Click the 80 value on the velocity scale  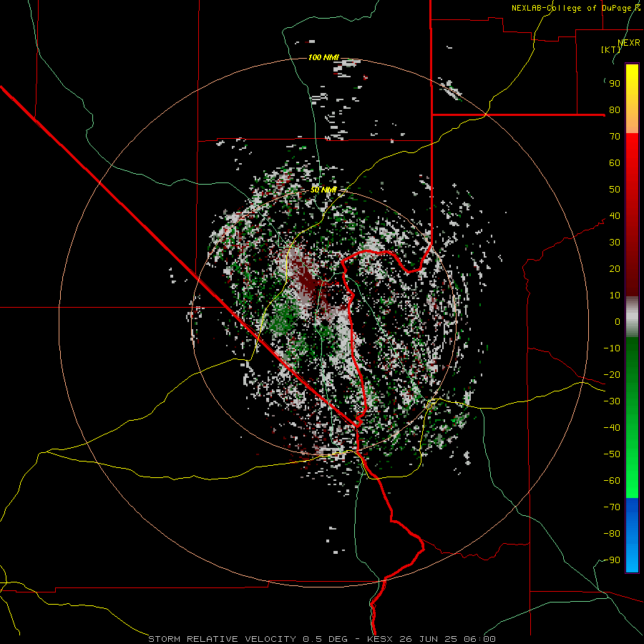615,110
